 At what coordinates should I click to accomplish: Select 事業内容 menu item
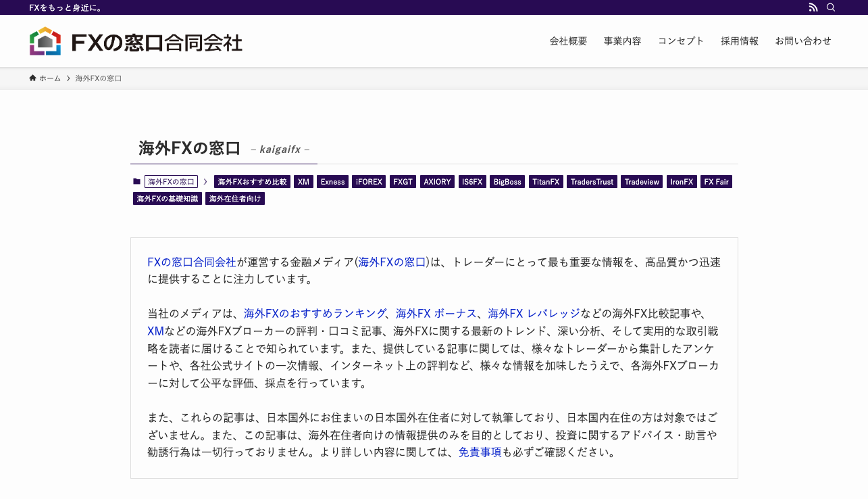pos(622,41)
